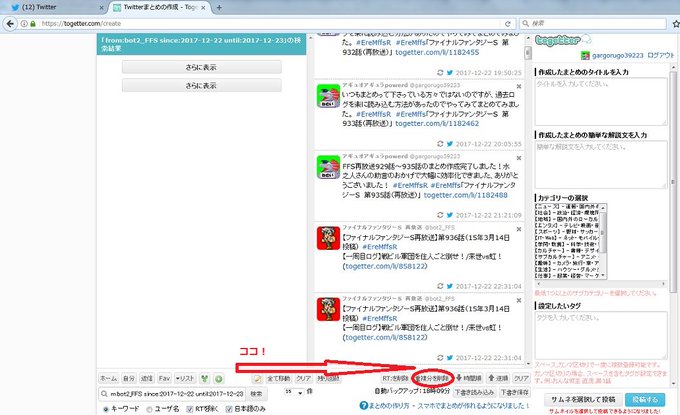The image size is (680, 415).
Task: Open the togetter.com/li/1182462 link
Action: [437, 124]
